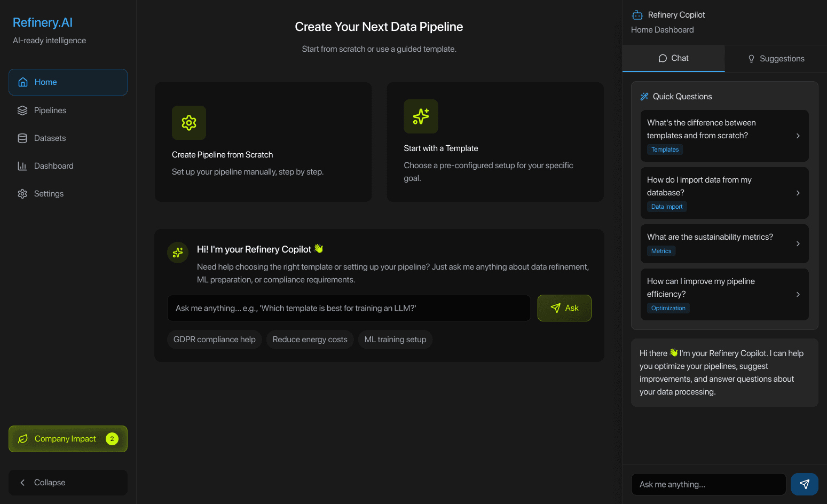Click the magic wand Quick Questions icon
The width and height of the screenshot is (827, 504).
[x=644, y=97]
